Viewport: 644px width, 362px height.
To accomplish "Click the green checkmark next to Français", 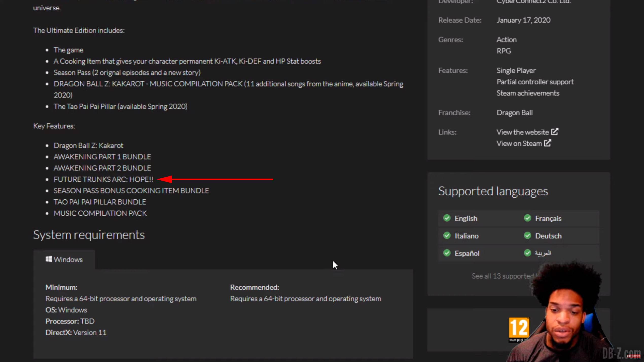I will [528, 218].
